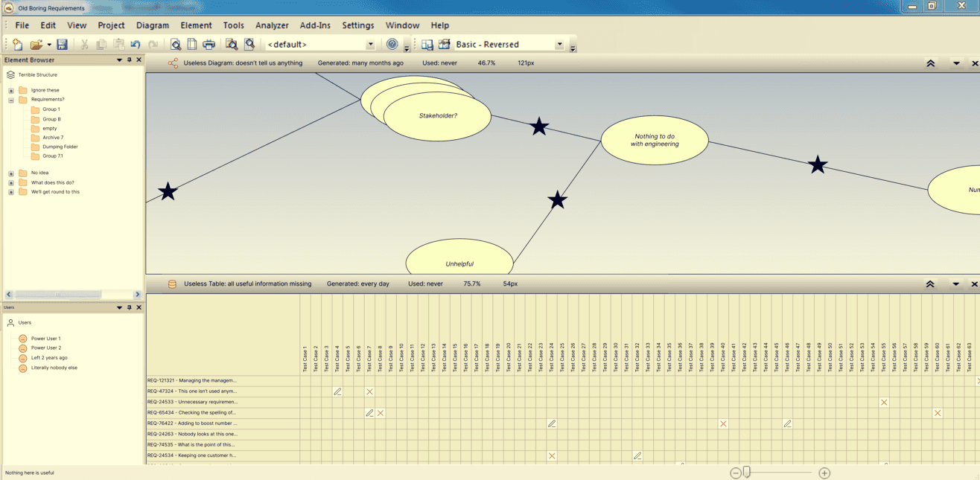Toggle REQ-65434 X cell at Test Case 60
This screenshot has height=480, width=980.
click(938, 413)
